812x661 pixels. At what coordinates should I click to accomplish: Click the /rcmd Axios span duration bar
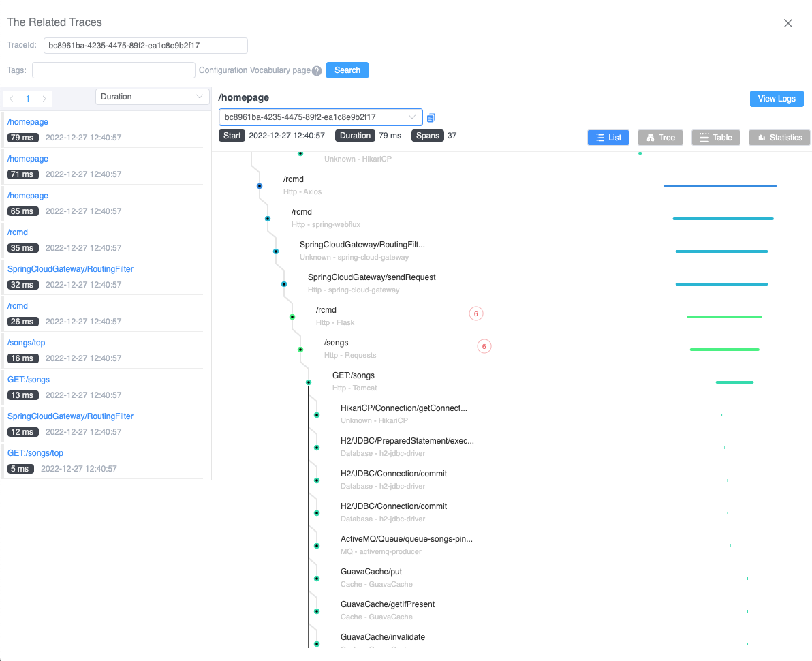720,186
